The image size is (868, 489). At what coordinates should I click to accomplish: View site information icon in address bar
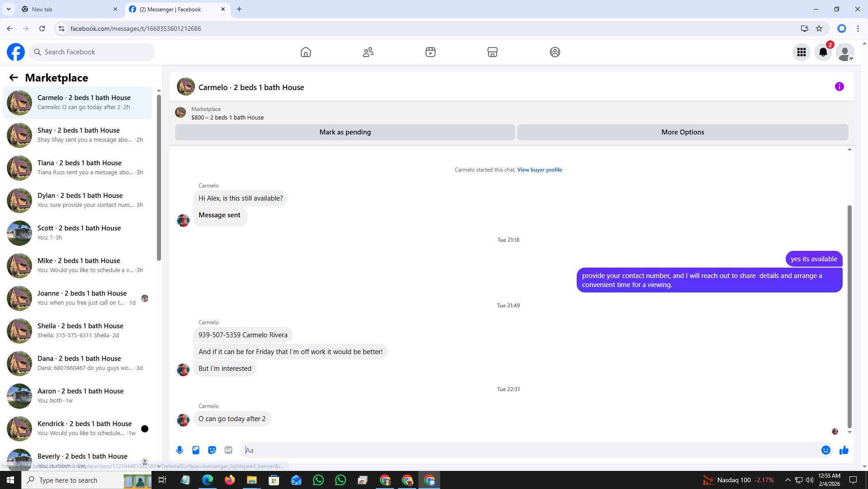click(62, 29)
